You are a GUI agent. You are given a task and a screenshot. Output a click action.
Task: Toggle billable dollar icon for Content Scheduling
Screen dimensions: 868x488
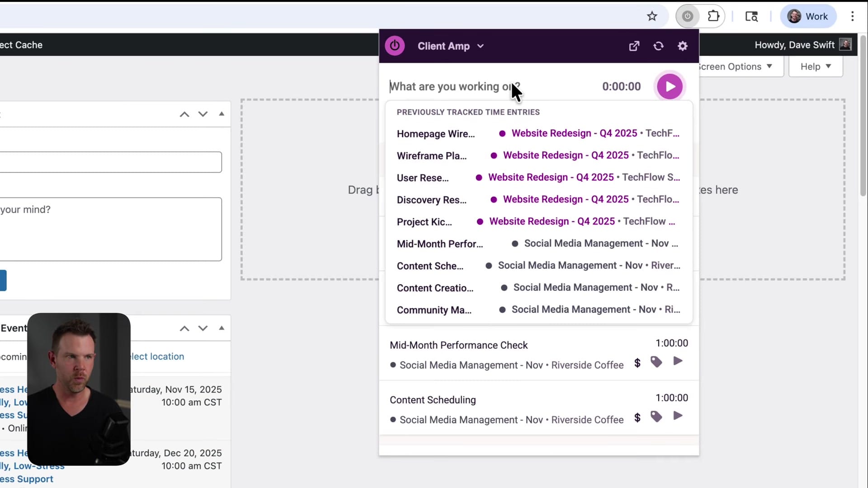tap(637, 418)
